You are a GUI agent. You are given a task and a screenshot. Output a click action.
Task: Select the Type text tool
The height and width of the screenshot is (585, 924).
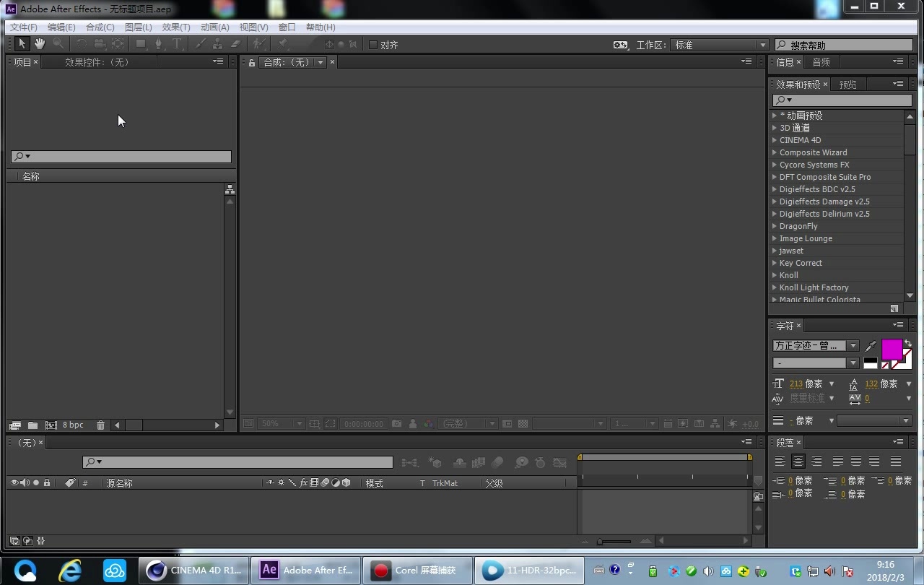pos(177,44)
